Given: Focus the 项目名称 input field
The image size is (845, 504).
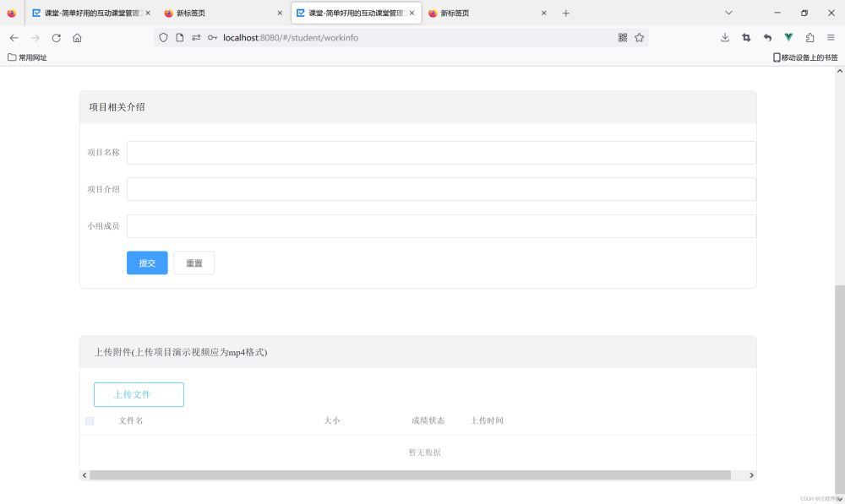Looking at the screenshot, I should (440, 153).
